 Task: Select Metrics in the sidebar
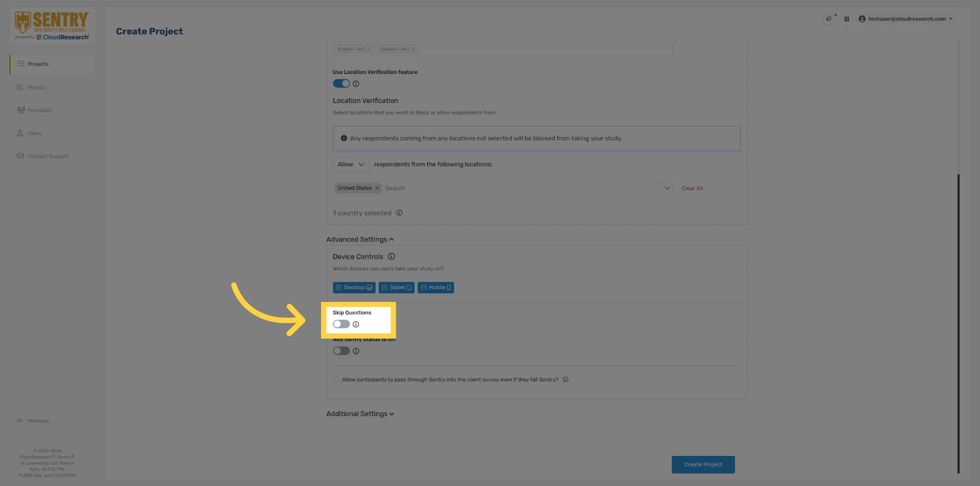(36, 87)
